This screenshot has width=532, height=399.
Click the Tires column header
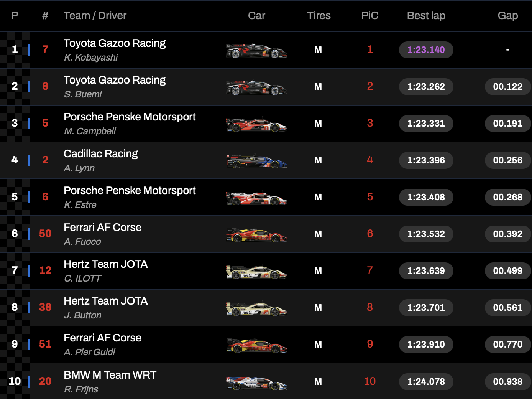click(319, 16)
